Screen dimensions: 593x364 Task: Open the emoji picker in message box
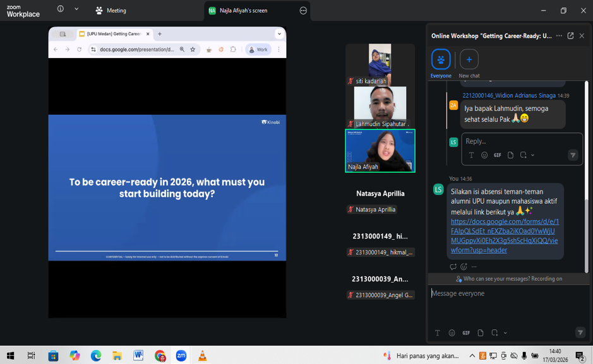click(x=452, y=333)
